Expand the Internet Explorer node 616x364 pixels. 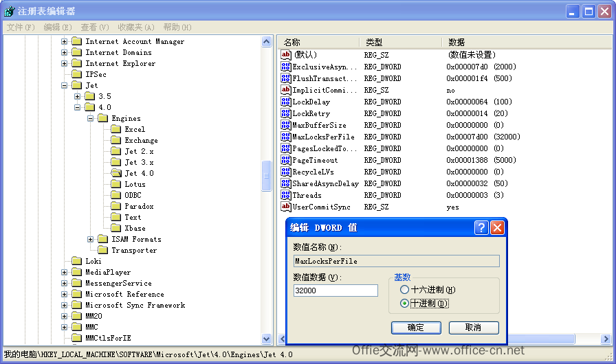tap(65, 63)
